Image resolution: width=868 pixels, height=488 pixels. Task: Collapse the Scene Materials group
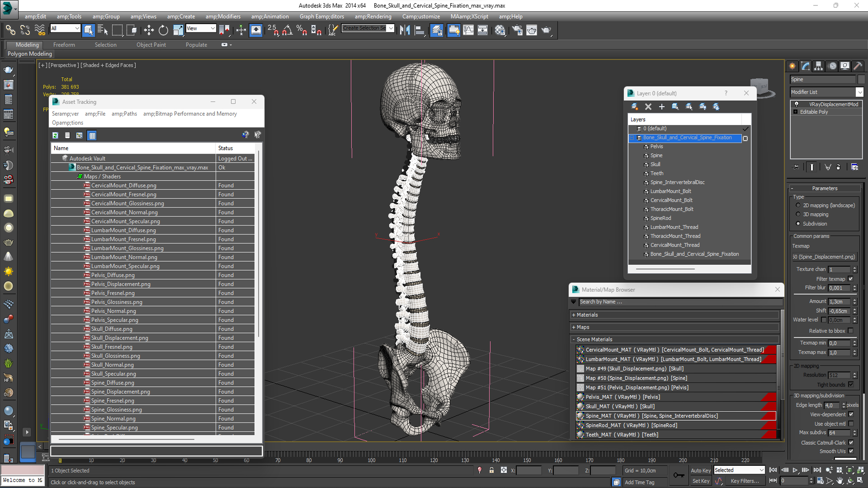pyautogui.click(x=594, y=339)
